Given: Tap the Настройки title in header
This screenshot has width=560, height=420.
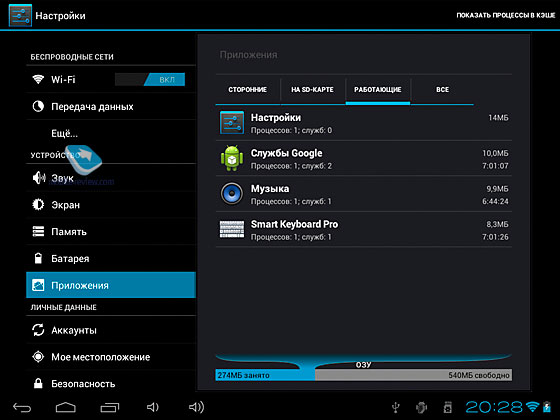Looking at the screenshot, I should tap(60, 16).
